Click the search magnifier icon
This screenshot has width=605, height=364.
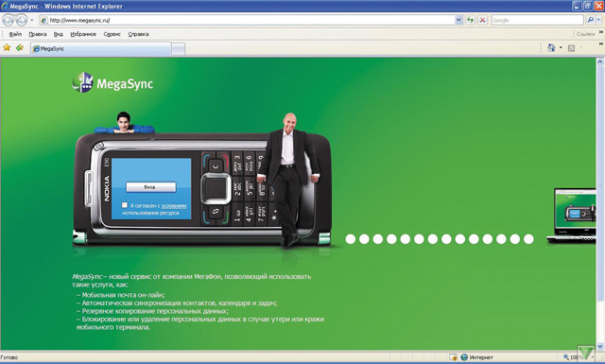point(590,20)
